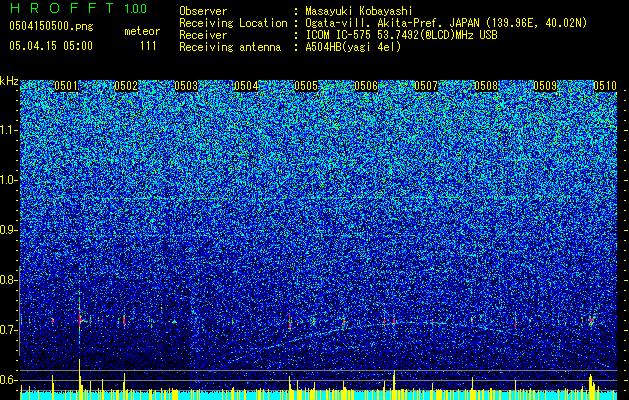
Task: Click the 0.7 kHz axis label
Action: pos(9,330)
